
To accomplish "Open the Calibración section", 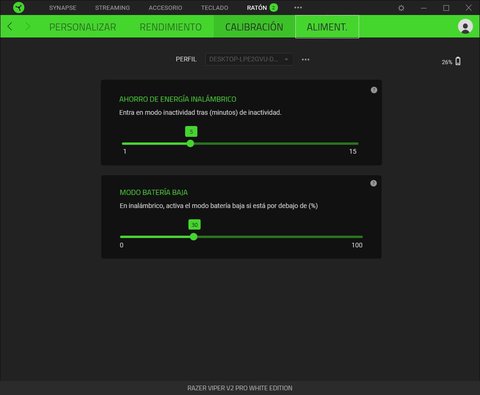I will (x=254, y=27).
